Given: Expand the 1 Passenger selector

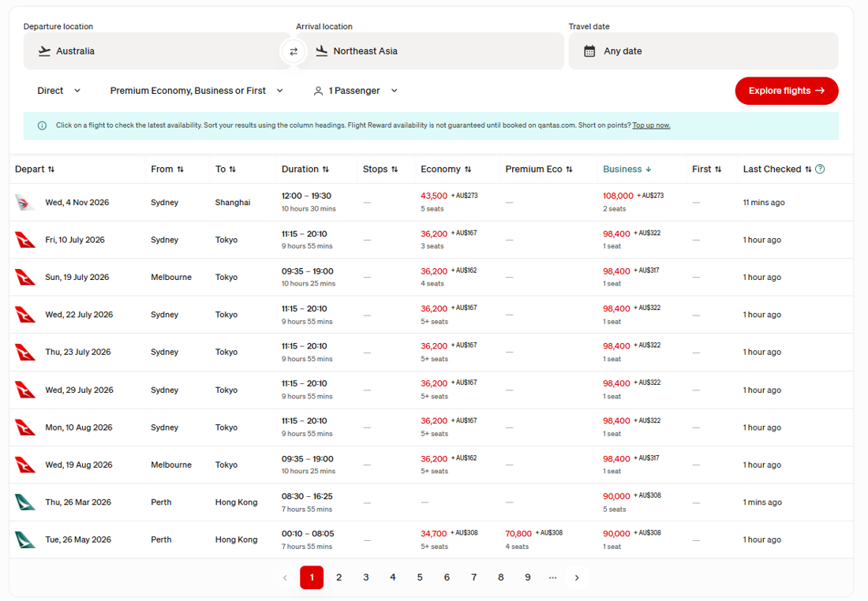Looking at the screenshot, I should click(356, 91).
